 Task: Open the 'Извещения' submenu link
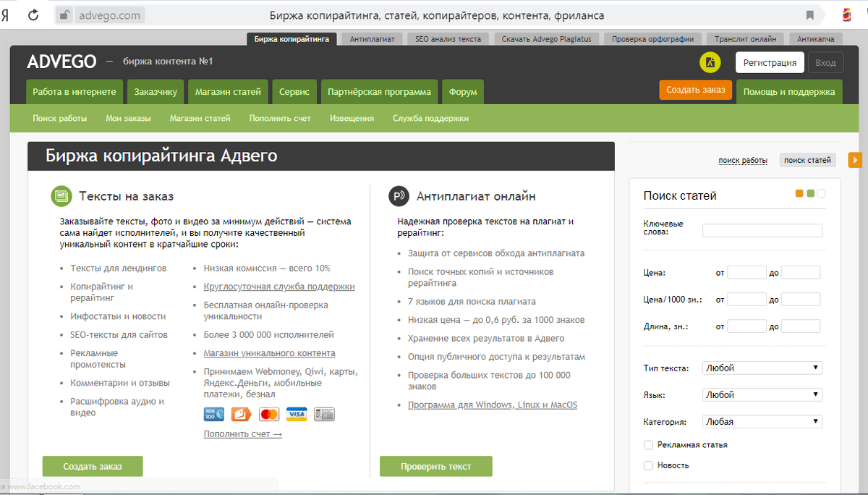click(x=352, y=118)
